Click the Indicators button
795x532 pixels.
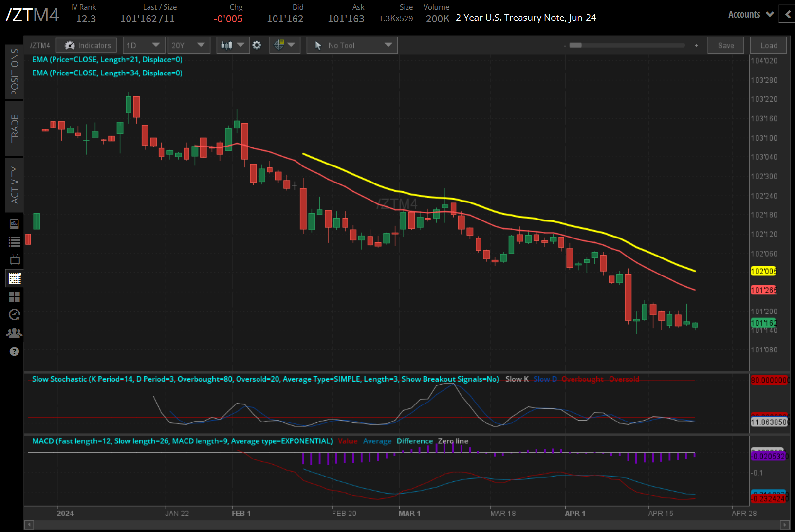(x=87, y=45)
